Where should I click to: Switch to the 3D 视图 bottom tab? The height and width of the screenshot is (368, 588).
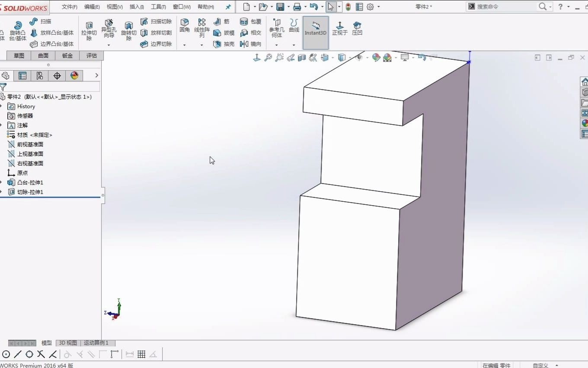[68, 343]
